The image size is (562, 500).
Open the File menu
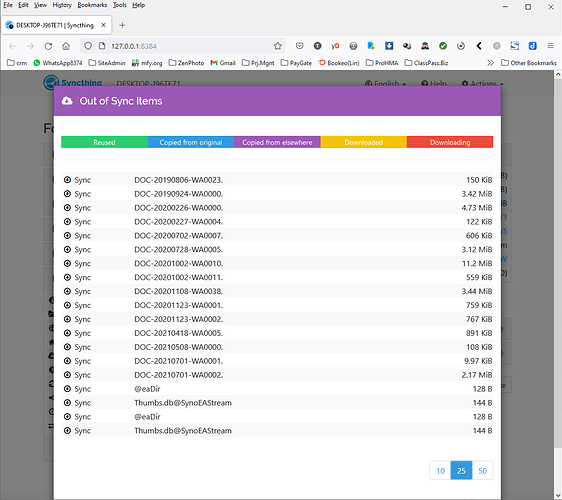point(8,5)
